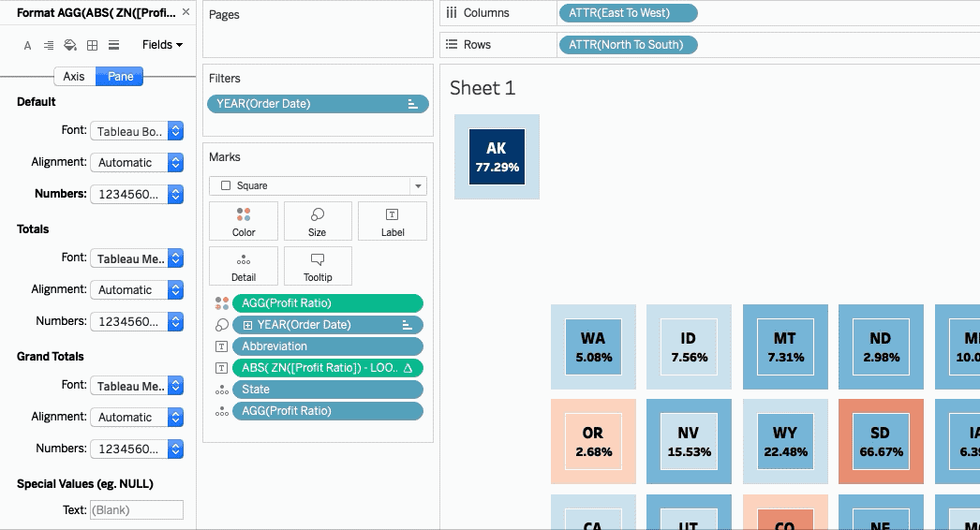This screenshot has width=980, height=530.
Task: Open the Totals Font dropdown
Action: 137,258
